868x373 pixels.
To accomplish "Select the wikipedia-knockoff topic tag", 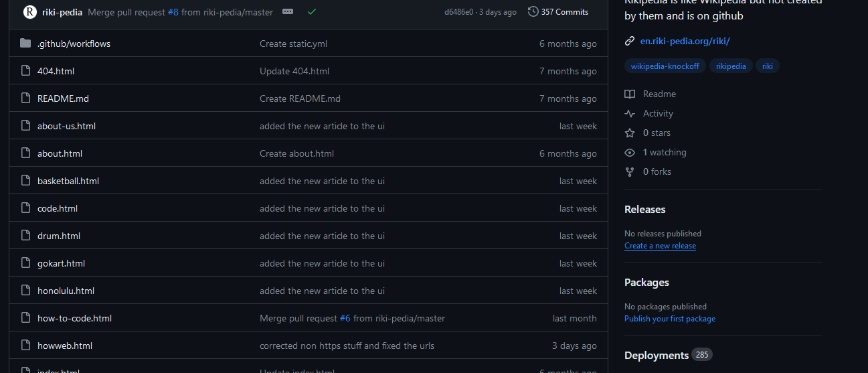I will click(665, 66).
